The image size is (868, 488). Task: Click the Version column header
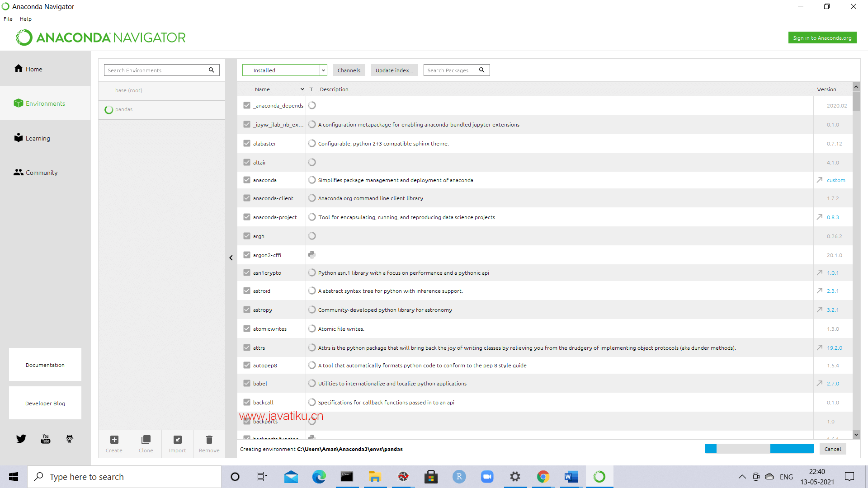tap(826, 89)
